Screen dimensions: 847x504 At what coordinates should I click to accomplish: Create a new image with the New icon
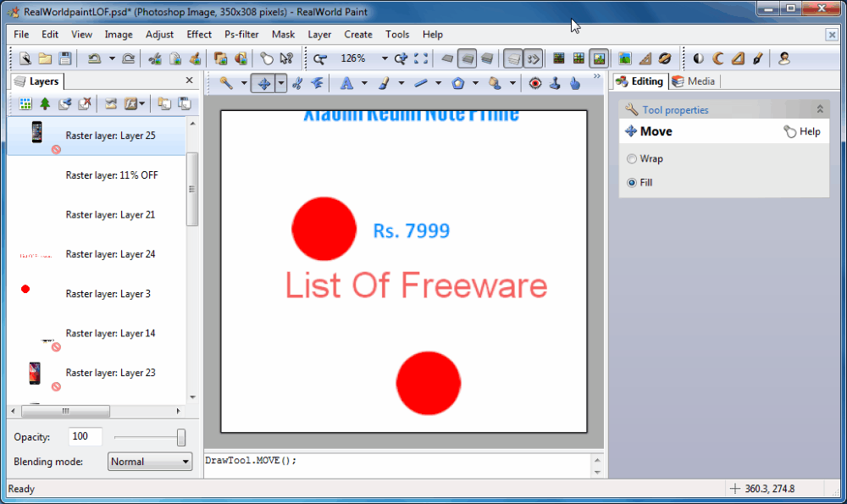(x=25, y=58)
